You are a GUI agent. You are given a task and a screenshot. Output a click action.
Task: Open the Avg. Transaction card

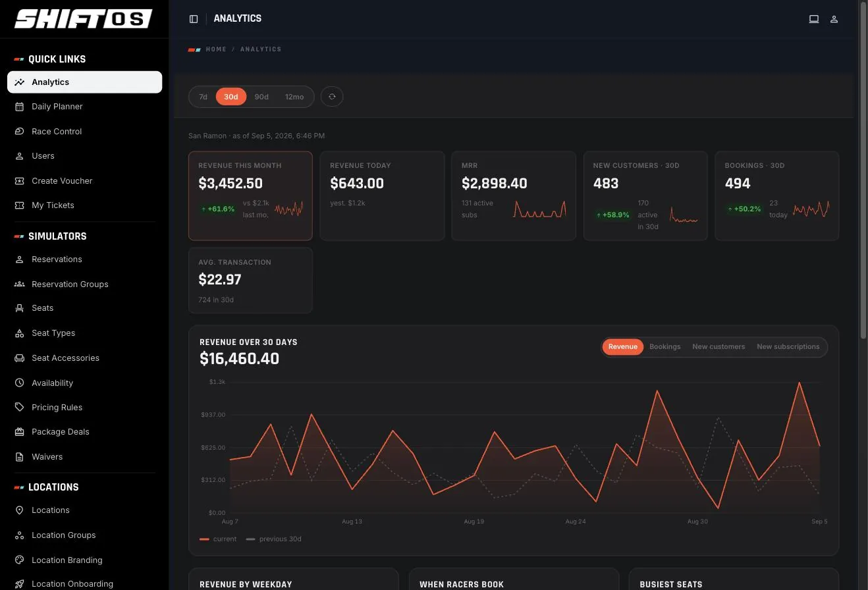[250, 281]
